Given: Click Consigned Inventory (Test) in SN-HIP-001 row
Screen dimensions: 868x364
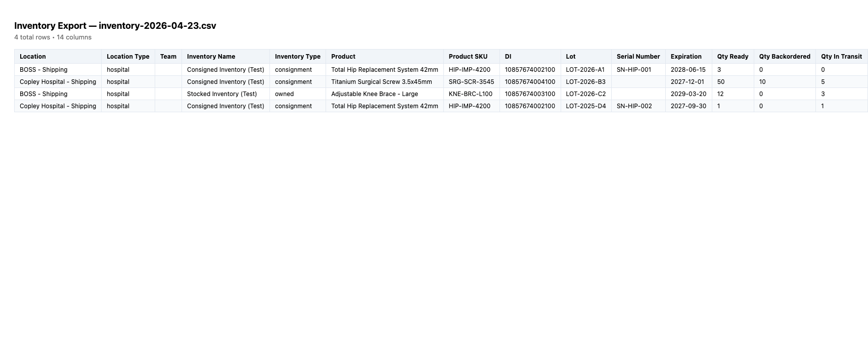Looking at the screenshot, I should [225, 70].
